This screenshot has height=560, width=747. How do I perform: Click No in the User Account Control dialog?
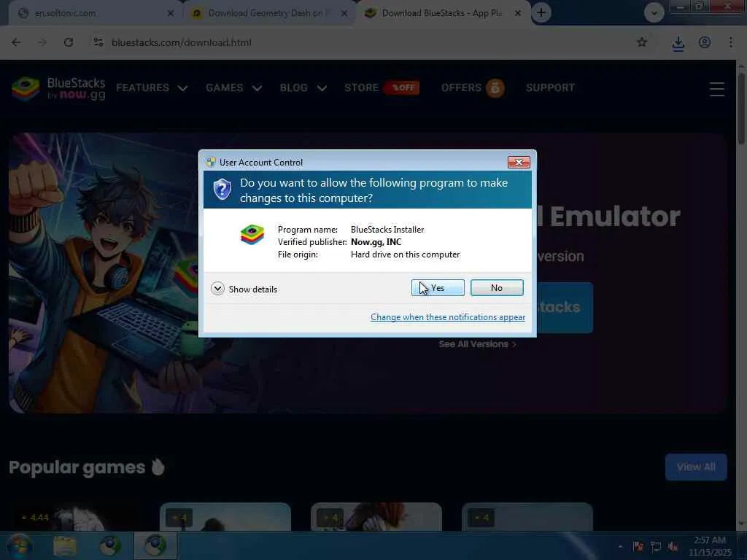pos(496,287)
